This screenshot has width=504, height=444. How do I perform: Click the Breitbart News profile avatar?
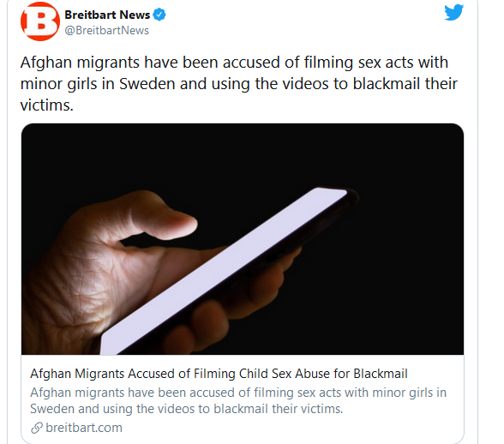pos(40,21)
